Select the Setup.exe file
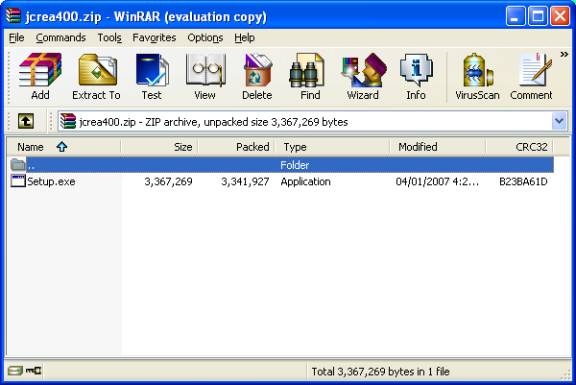 point(51,181)
